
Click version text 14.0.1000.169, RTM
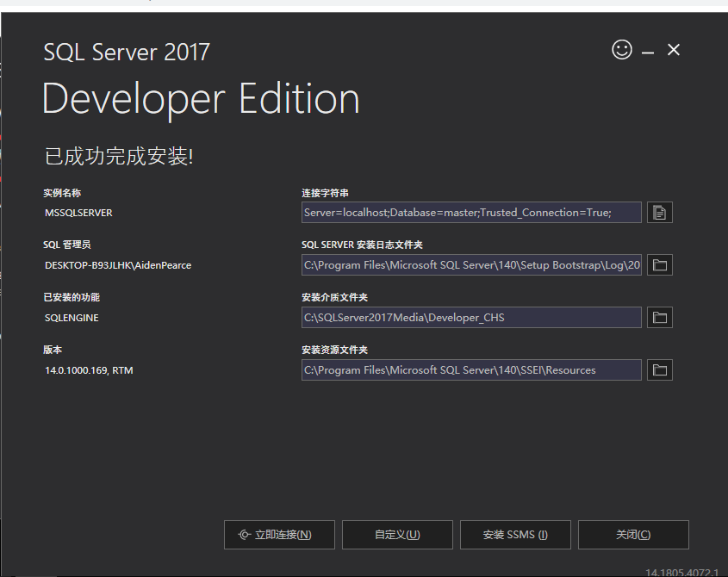tap(89, 370)
